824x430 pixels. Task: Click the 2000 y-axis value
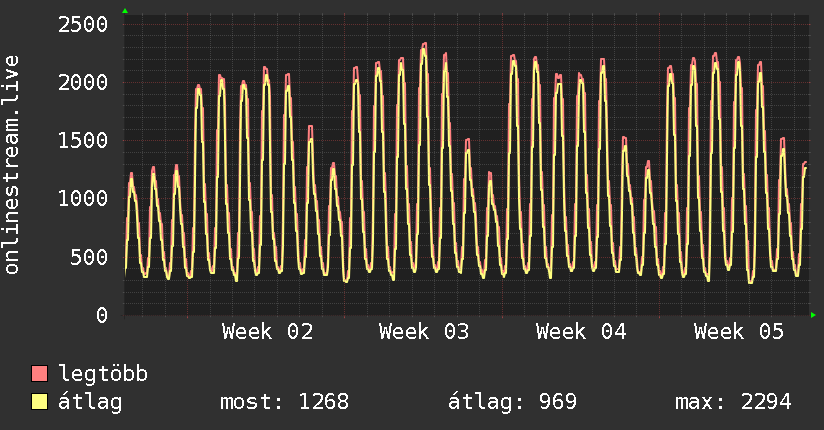click(x=83, y=82)
